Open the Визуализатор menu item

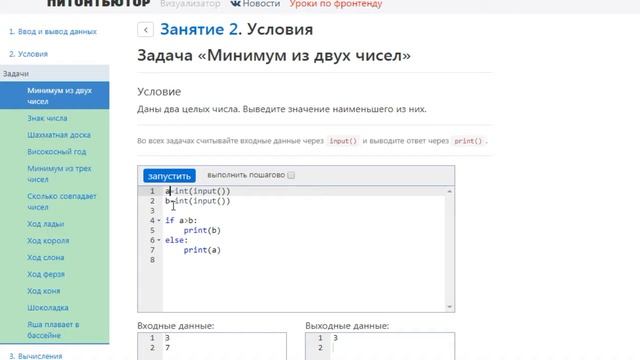coord(190,4)
